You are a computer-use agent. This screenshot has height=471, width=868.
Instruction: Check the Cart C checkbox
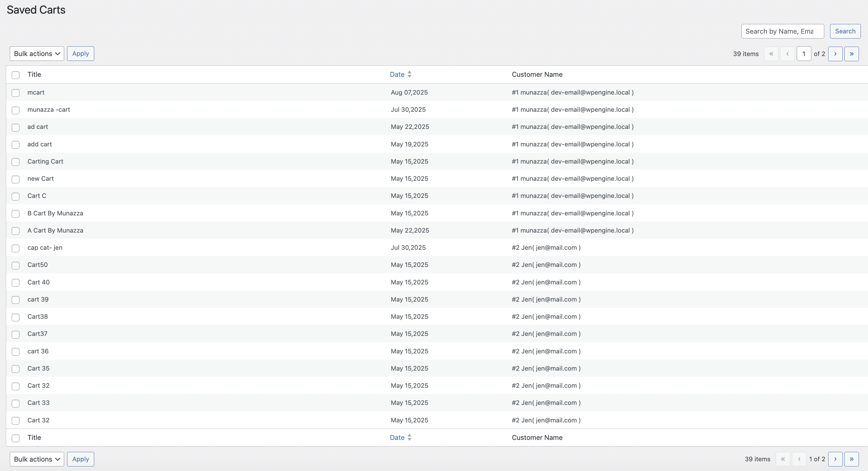tap(16, 196)
